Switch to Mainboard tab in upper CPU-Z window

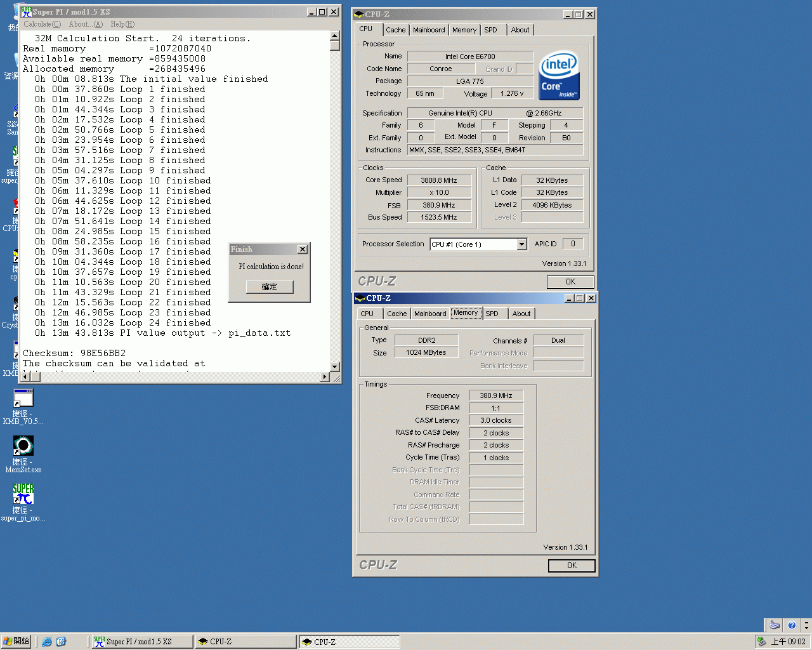(429, 30)
